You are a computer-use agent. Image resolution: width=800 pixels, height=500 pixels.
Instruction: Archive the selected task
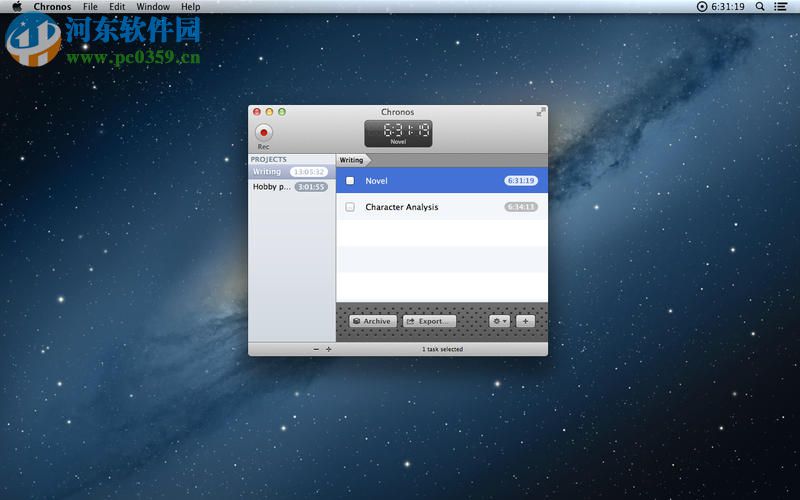[x=373, y=321]
